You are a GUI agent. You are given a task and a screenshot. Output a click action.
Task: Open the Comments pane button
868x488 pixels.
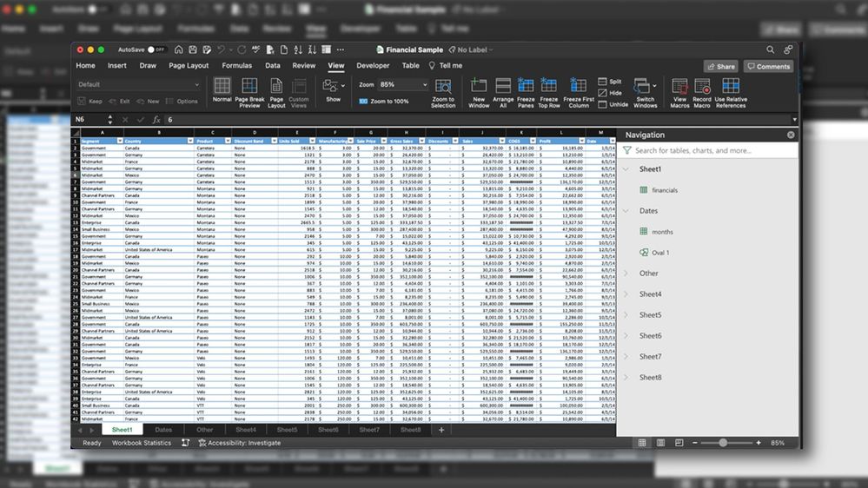(768, 66)
